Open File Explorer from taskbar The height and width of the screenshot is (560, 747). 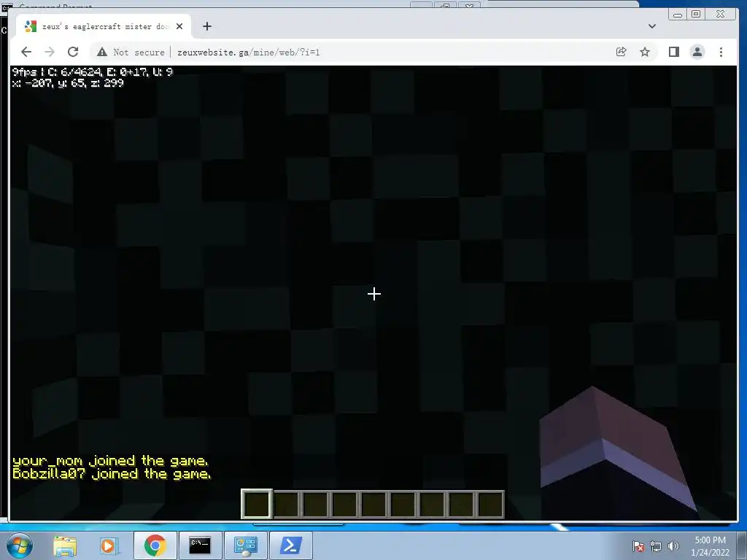(65, 545)
